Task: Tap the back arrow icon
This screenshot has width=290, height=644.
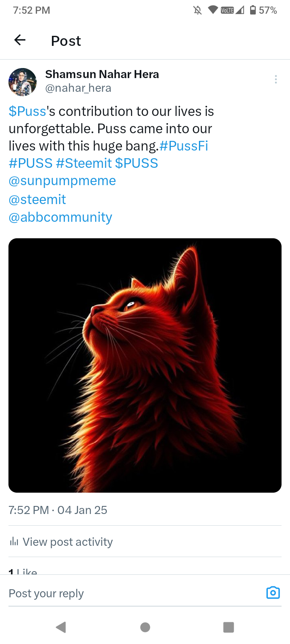Action: click(20, 40)
